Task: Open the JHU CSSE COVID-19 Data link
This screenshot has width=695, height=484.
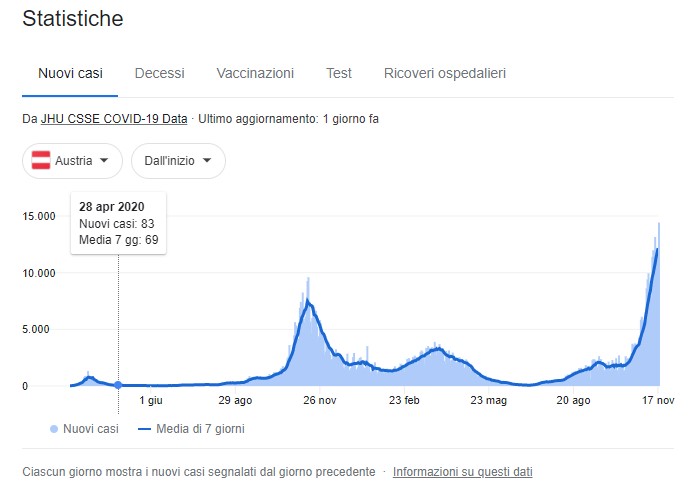Action: tap(114, 119)
